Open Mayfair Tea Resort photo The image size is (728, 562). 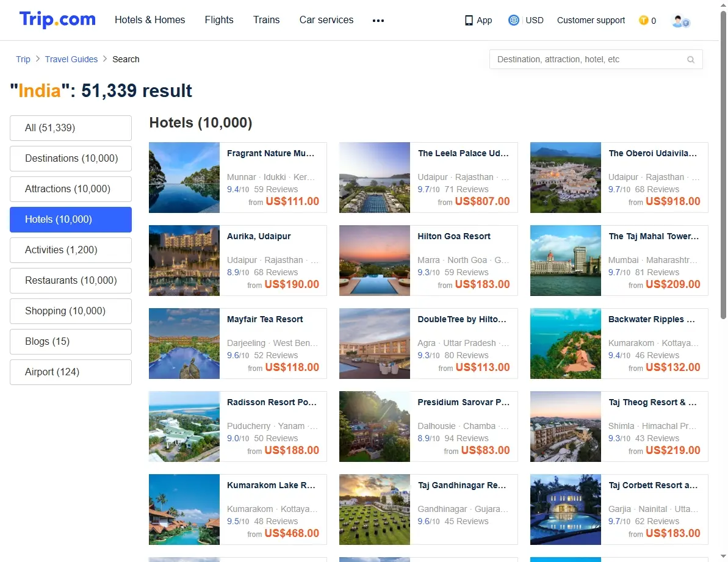coord(184,344)
